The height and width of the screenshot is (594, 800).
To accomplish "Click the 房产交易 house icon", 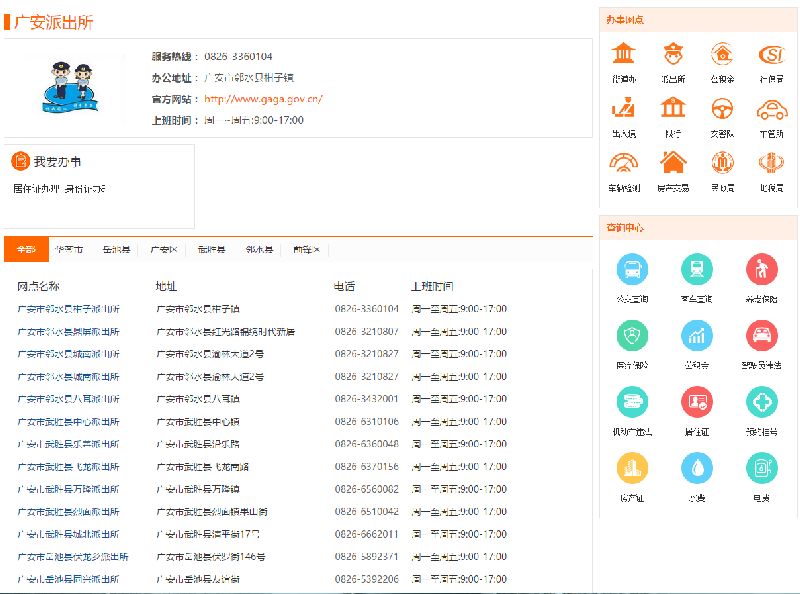I will pos(673,163).
